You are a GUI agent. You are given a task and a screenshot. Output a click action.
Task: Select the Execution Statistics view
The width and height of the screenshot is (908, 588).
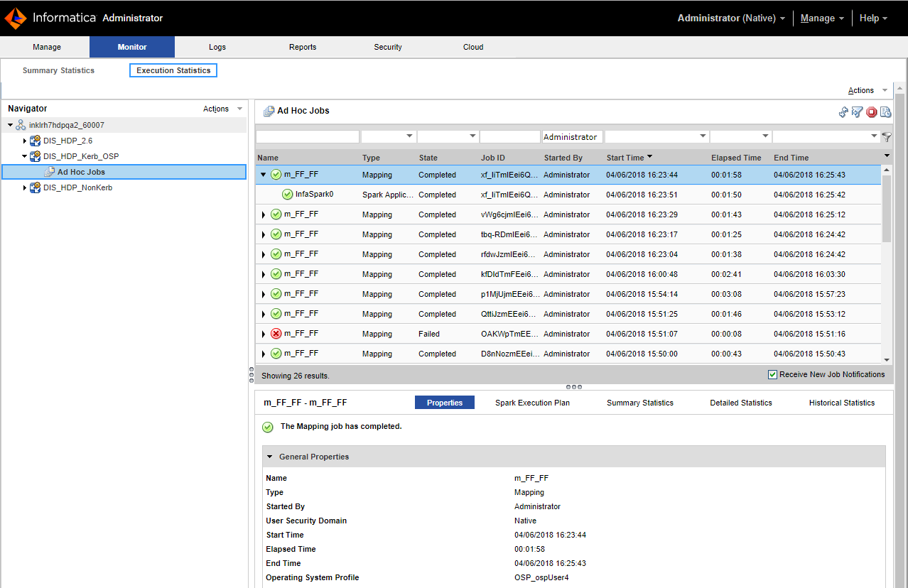click(x=173, y=70)
